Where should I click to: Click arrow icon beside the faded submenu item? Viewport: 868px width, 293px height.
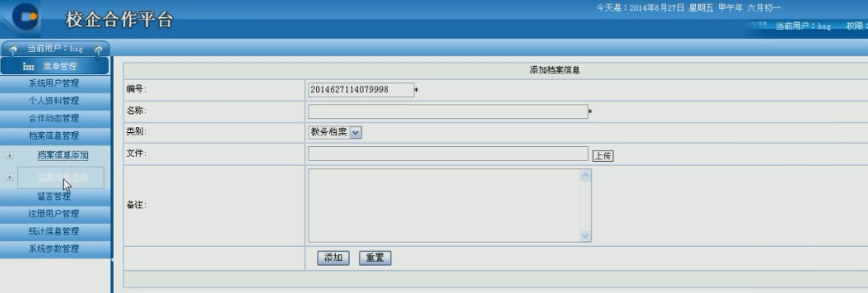click(10, 177)
